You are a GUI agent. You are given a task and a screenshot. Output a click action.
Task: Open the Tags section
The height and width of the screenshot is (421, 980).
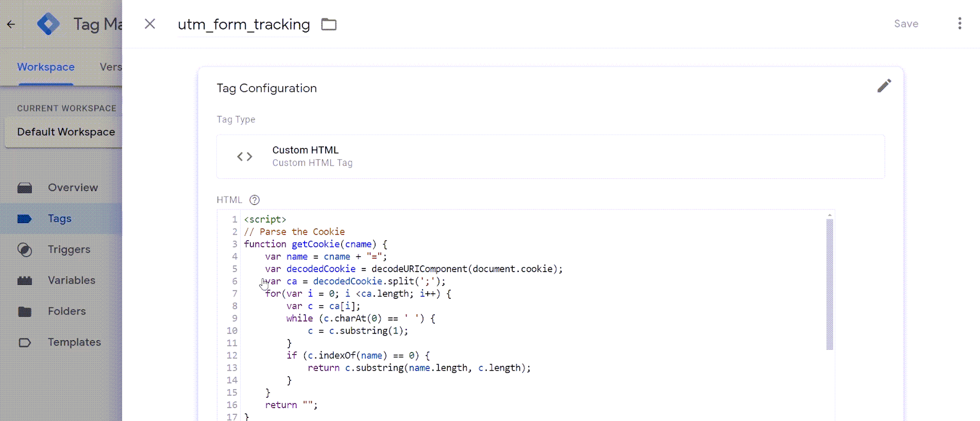click(x=61, y=219)
